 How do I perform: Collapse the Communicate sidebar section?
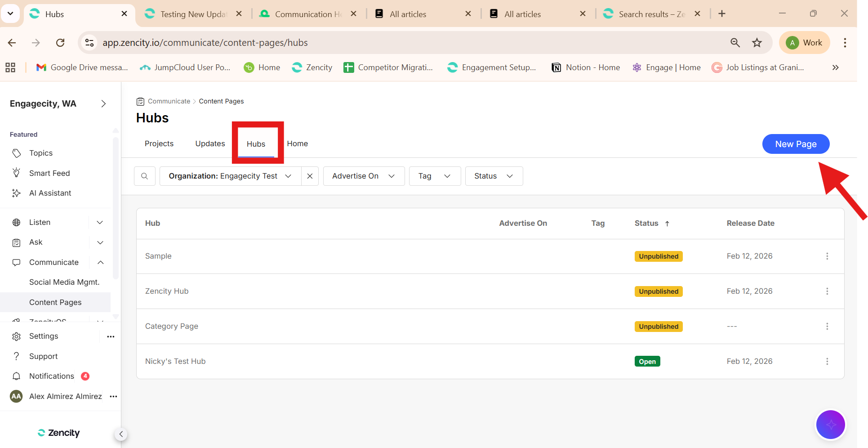100,262
